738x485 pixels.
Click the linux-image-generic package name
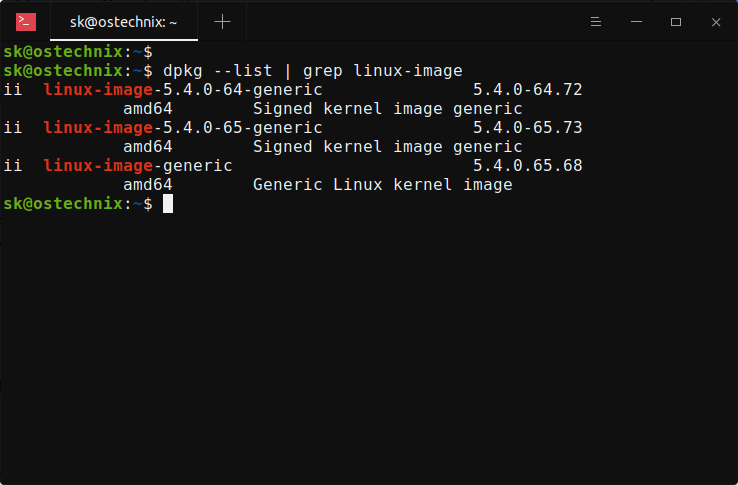[x=138, y=166]
